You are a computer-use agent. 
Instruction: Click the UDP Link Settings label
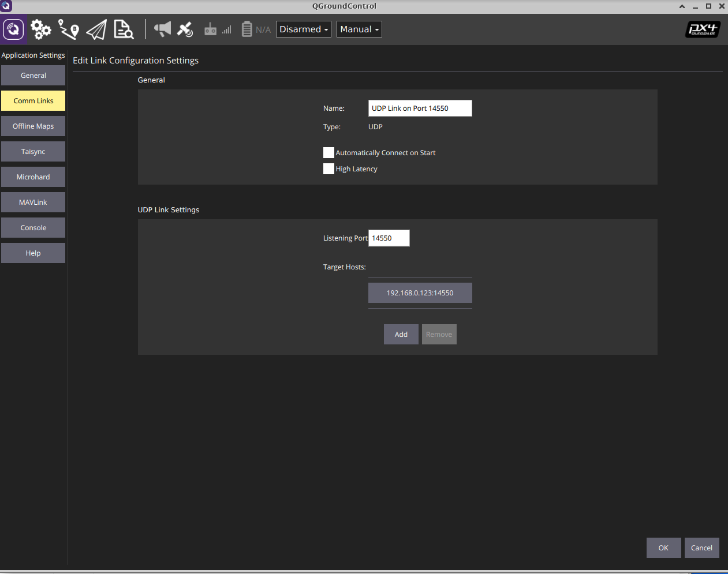tap(169, 210)
